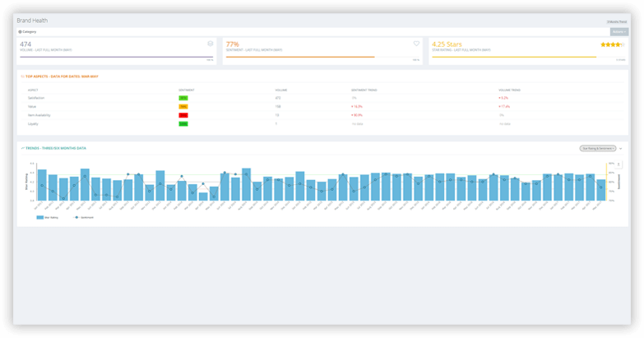Image resolution: width=644 pixels, height=338 pixels.
Task: Click Item Availability red sentiment badge
Action: click(x=183, y=115)
